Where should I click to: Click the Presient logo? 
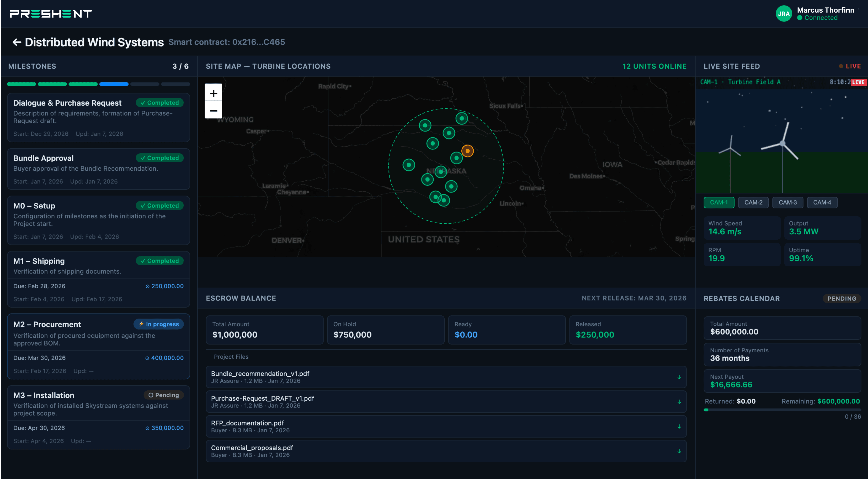(51, 14)
